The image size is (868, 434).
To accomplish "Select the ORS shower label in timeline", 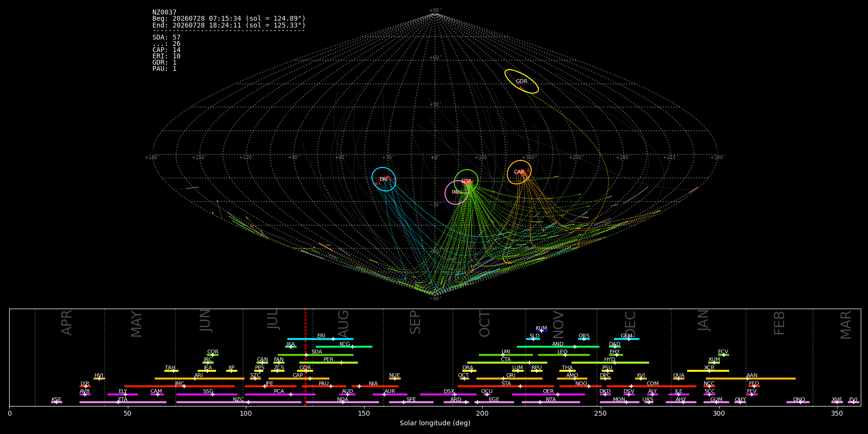I will [584, 336].
